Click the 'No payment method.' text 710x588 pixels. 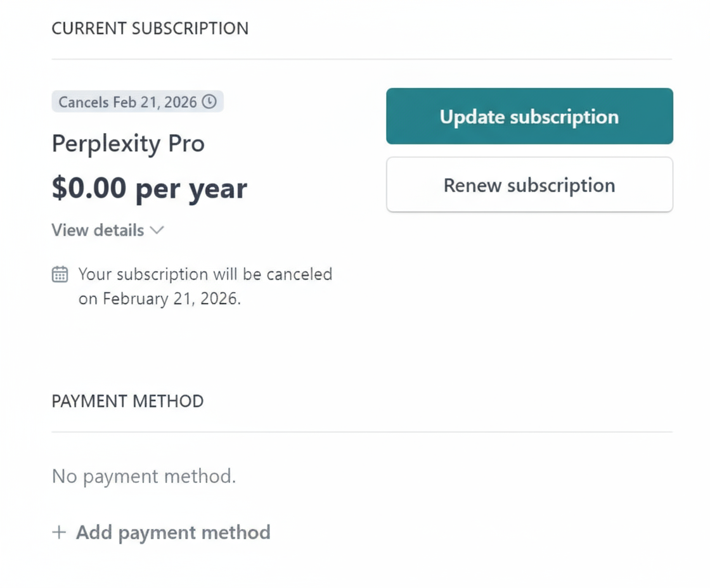click(144, 476)
